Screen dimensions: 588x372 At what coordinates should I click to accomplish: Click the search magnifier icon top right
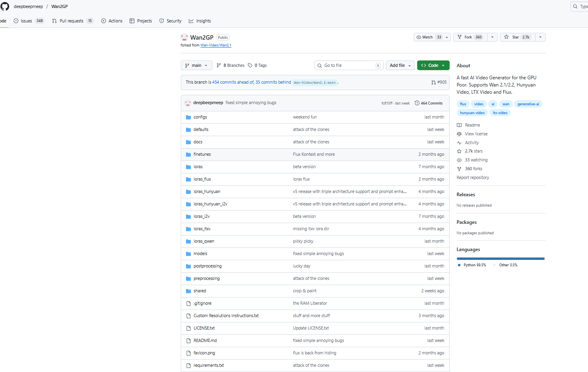click(x=575, y=6)
